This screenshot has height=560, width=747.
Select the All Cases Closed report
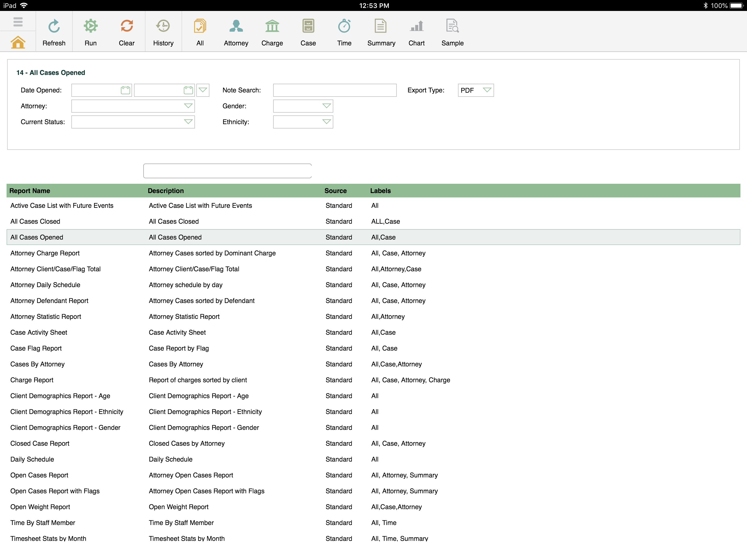point(373,221)
